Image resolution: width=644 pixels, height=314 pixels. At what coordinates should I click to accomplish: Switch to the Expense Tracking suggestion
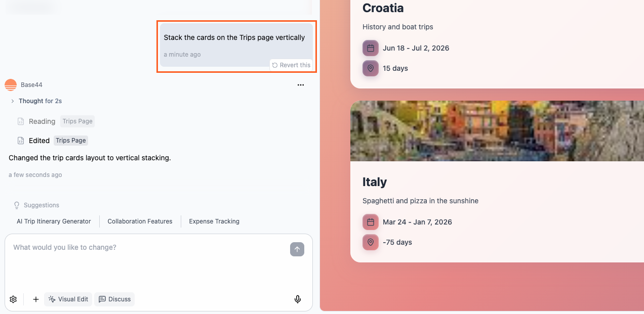coord(214,221)
